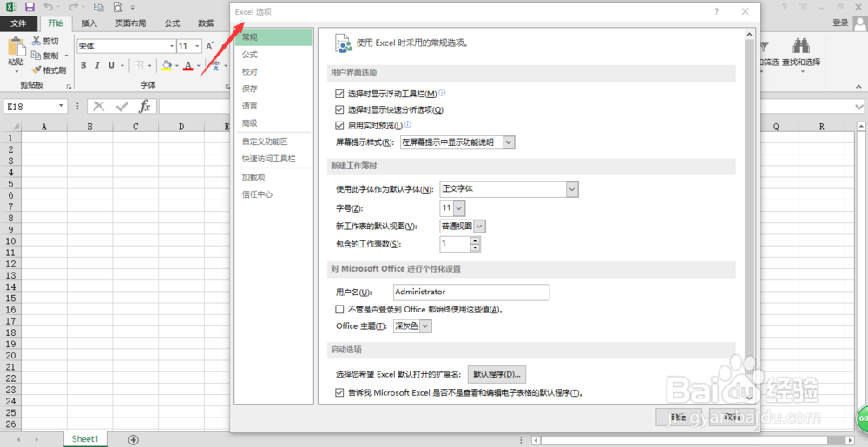Click the Undo arrow icon
Screen dimensions: 868x447
pyautogui.click(x=48, y=7)
